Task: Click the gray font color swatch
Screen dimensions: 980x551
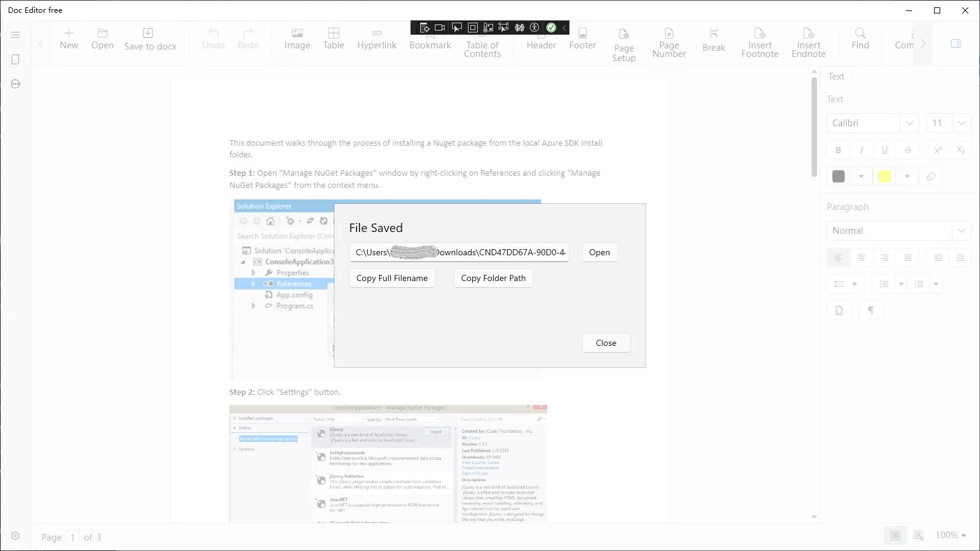Action: [x=839, y=176]
